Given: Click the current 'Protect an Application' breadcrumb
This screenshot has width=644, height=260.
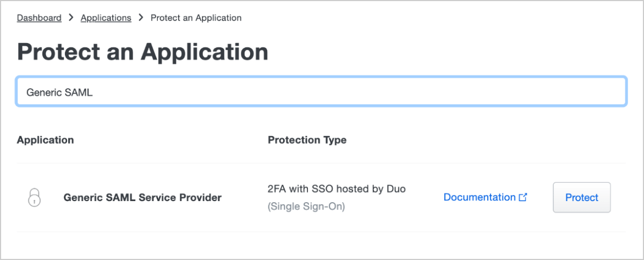Looking at the screenshot, I should tap(196, 18).
